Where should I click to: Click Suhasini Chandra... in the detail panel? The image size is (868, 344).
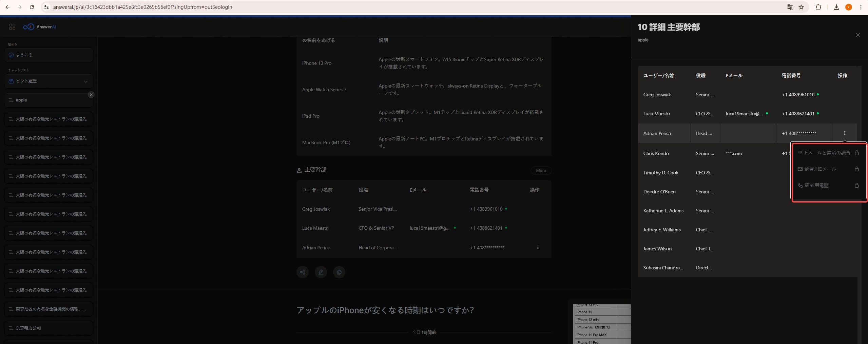pos(663,268)
